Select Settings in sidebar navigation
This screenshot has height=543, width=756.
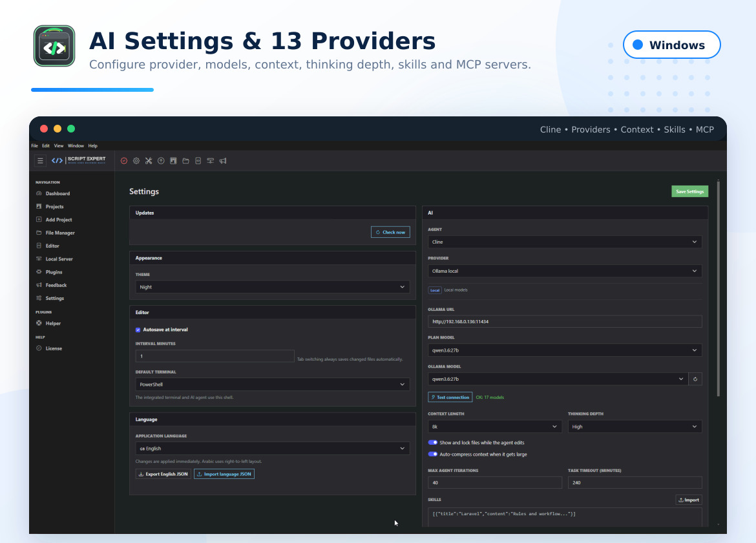click(54, 298)
